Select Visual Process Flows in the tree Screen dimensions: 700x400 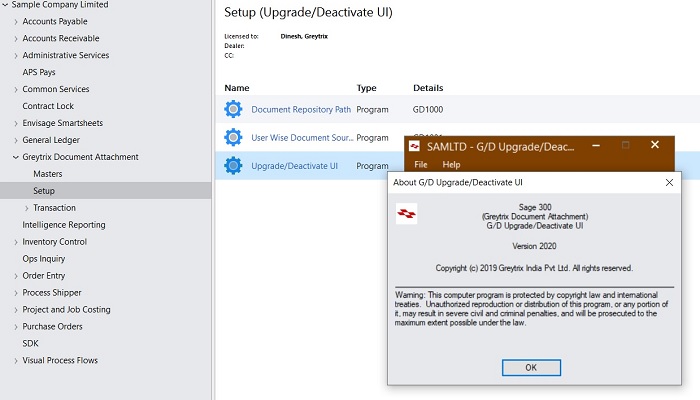[x=60, y=361]
